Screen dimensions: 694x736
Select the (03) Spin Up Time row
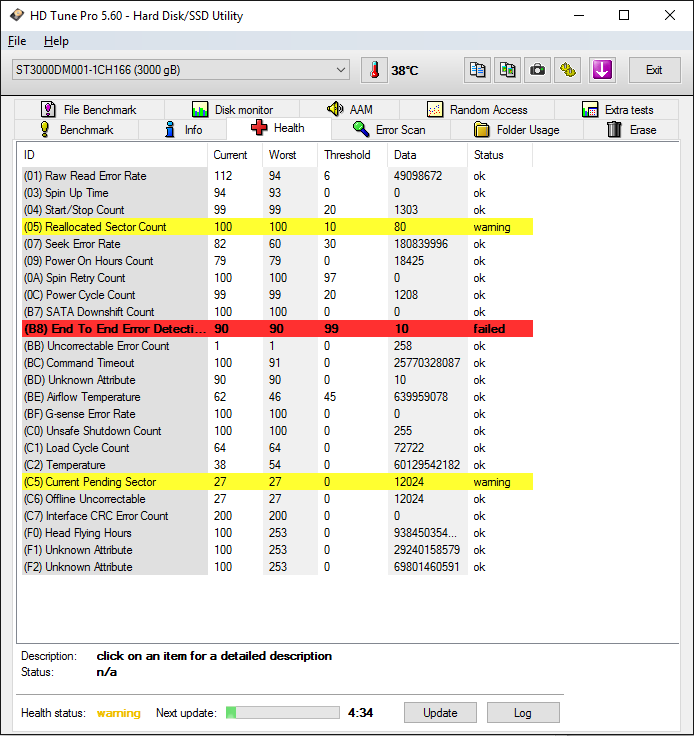point(277,193)
